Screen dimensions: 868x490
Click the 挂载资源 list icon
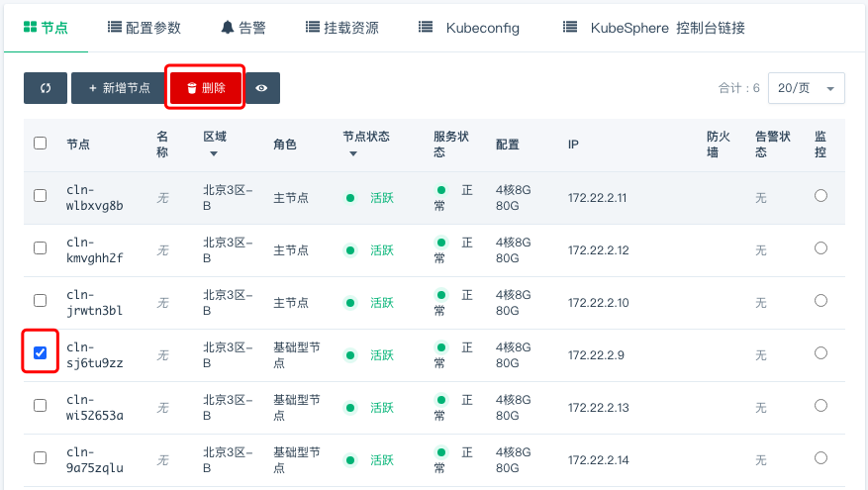pos(313,27)
